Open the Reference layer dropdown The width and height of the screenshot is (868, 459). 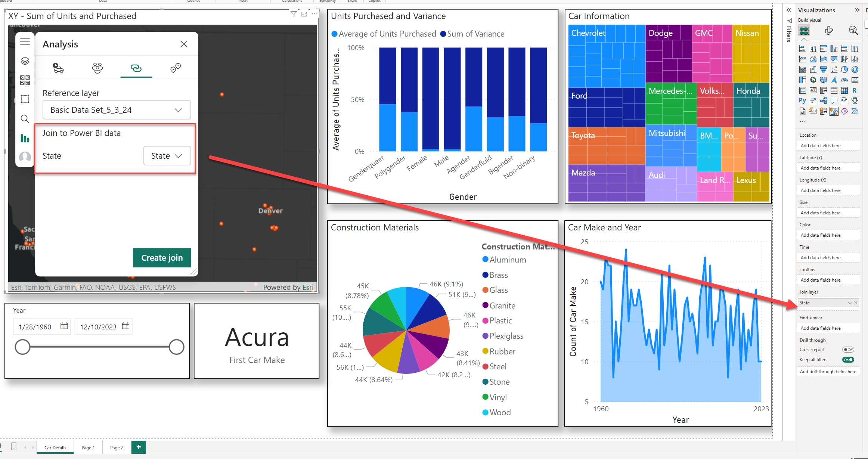point(179,109)
